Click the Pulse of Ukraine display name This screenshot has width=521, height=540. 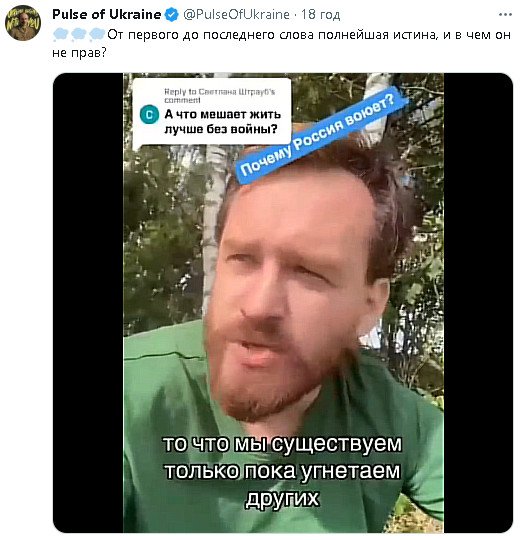[x=107, y=14]
